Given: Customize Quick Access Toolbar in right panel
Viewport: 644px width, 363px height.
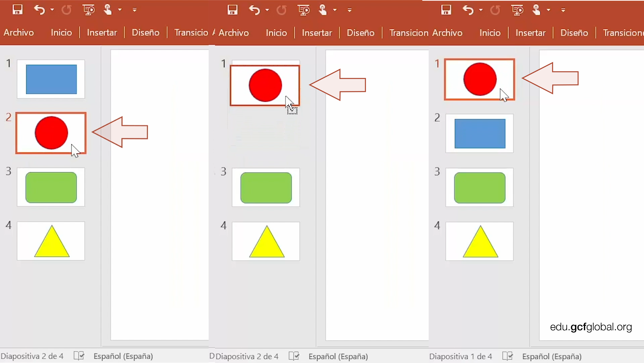Looking at the screenshot, I should pos(563,10).
